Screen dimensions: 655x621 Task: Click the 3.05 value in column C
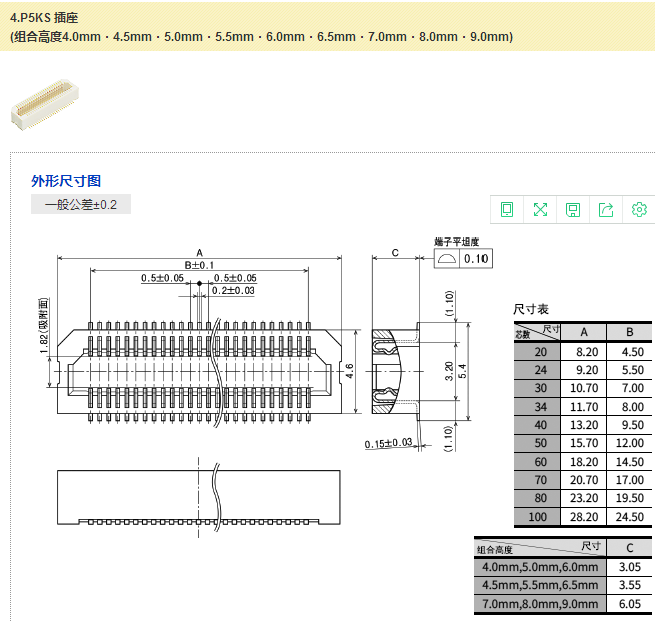click(x=629, y=567)
